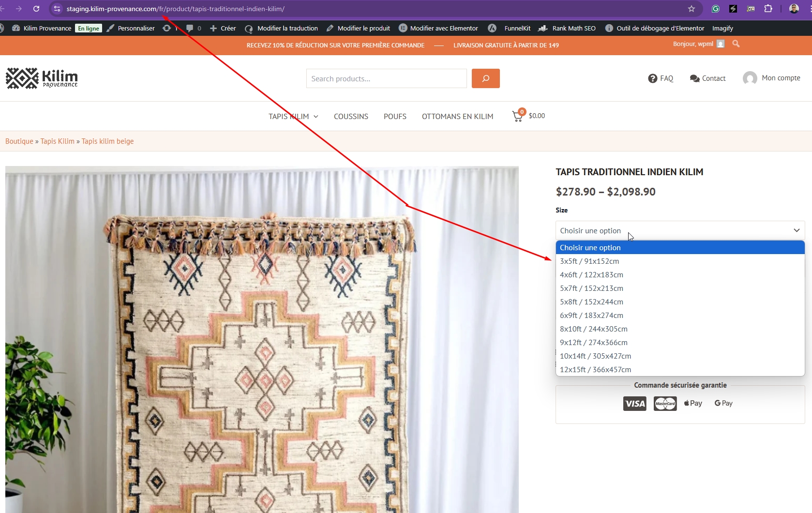Screen dimensions: 812x513
Task: Open the Contact link
Action: pos(707,78)
